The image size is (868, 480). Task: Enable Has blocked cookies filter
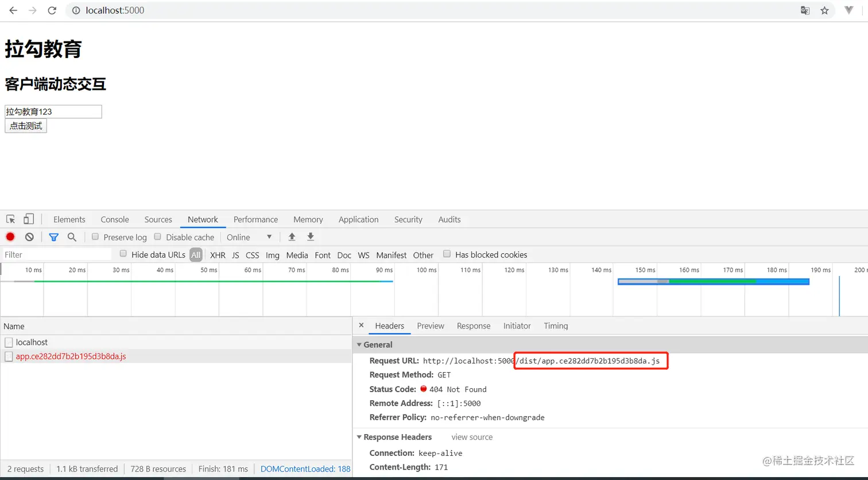(x=447, y=254)
